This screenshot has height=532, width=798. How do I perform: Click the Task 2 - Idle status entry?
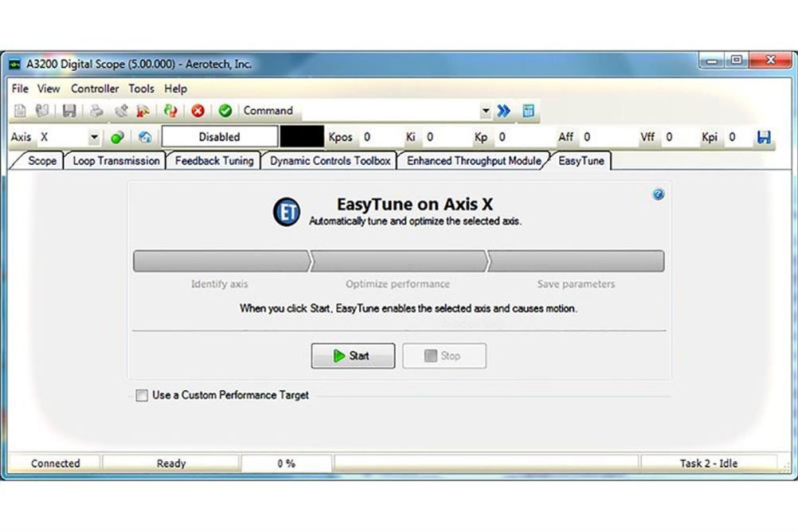click(x=709, y=464)
